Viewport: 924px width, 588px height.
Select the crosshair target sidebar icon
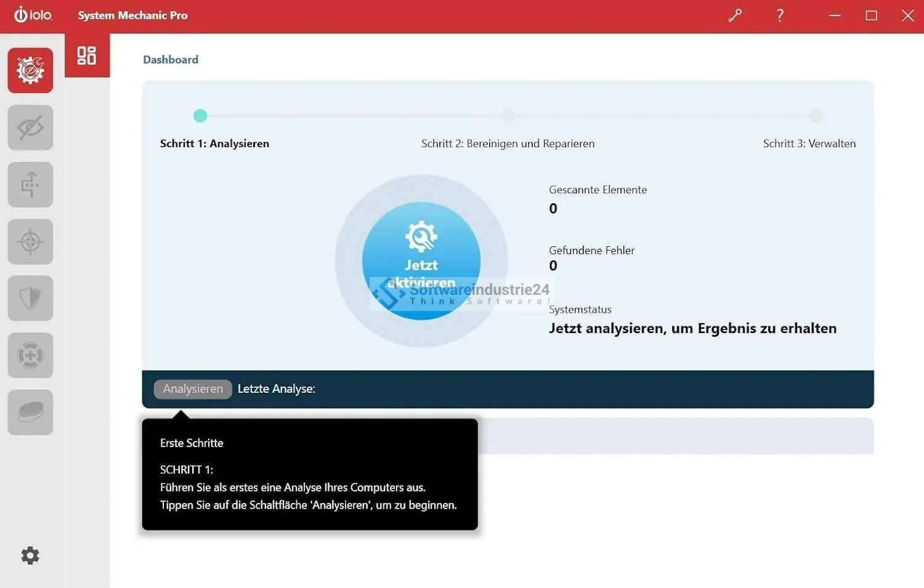(x=30, y=242)
